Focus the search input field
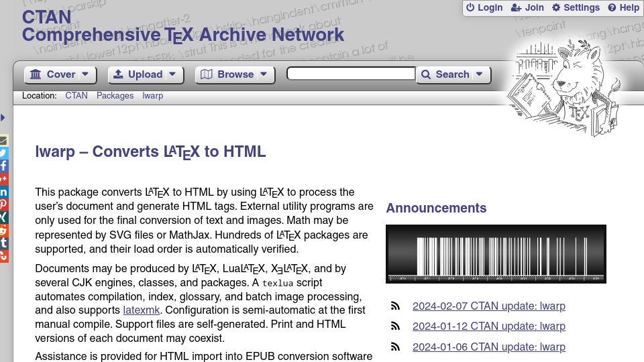 tap(351, 74)
